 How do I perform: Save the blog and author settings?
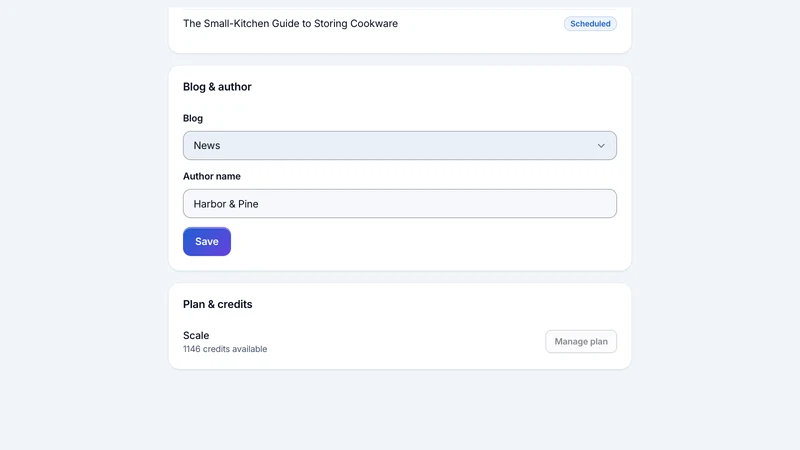(207, 241)
